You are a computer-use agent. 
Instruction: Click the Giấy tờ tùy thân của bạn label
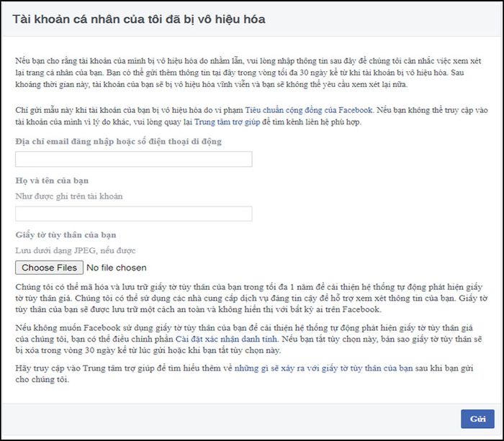coord(66,235)
